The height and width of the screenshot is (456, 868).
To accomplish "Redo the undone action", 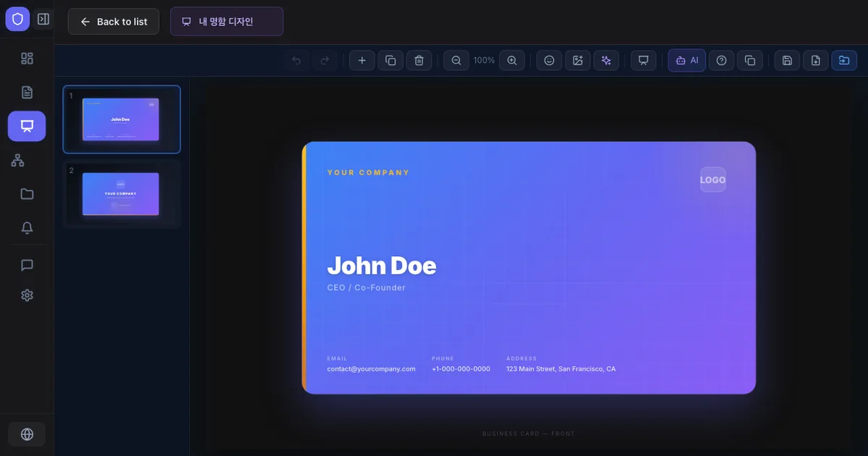I will [x=325, y=60].
